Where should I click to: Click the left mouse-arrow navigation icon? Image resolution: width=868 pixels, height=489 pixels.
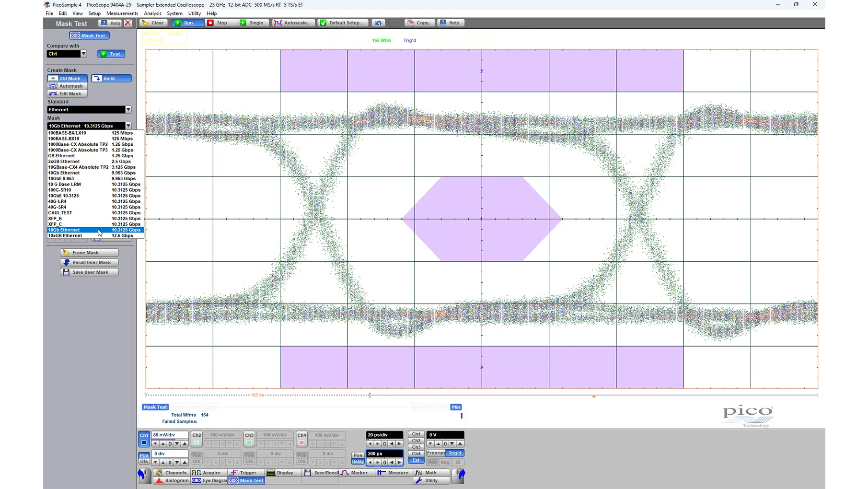coord(143,475)
